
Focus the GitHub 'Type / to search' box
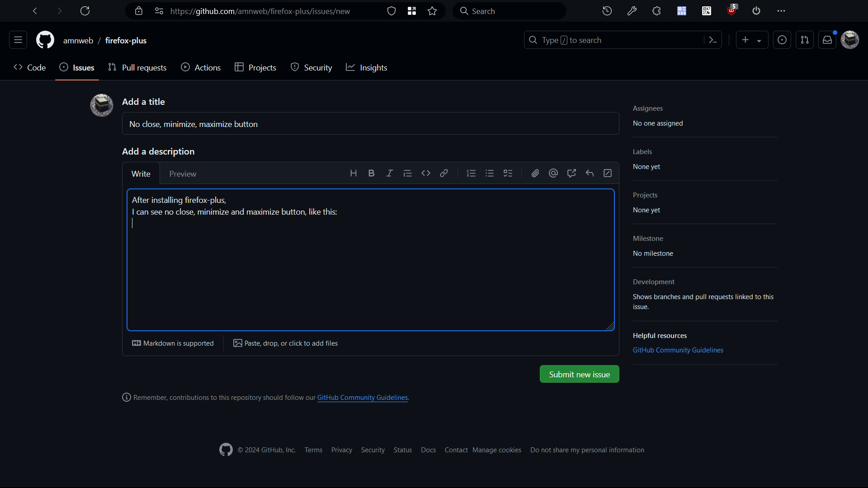click(615, 40)
